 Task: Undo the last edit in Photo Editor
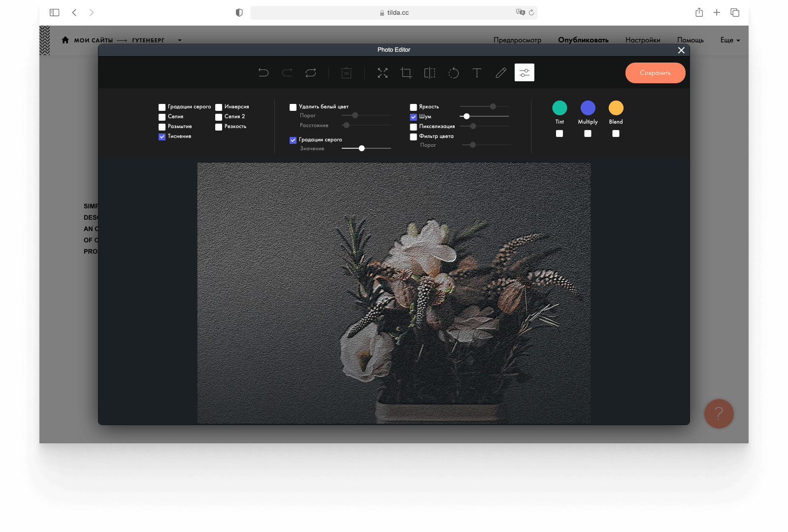coord(263,73)
